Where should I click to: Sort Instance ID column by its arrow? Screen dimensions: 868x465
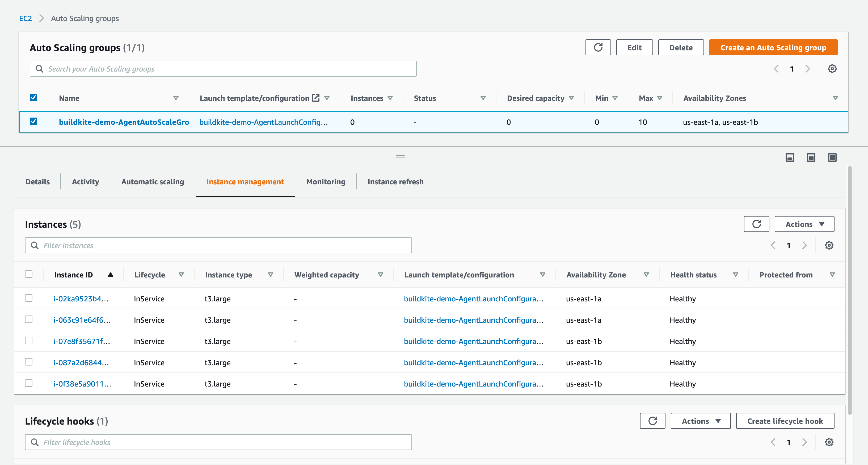click(x=111, y=275)
